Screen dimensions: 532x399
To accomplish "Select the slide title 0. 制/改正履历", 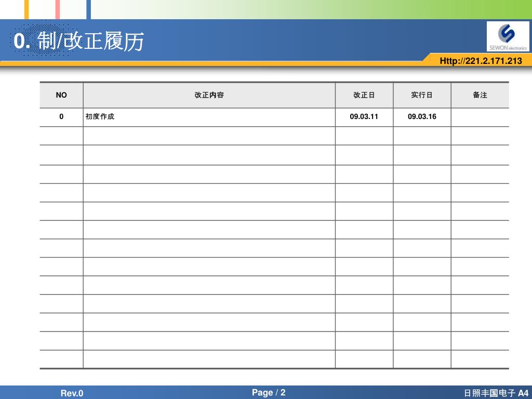I will 79,41.
